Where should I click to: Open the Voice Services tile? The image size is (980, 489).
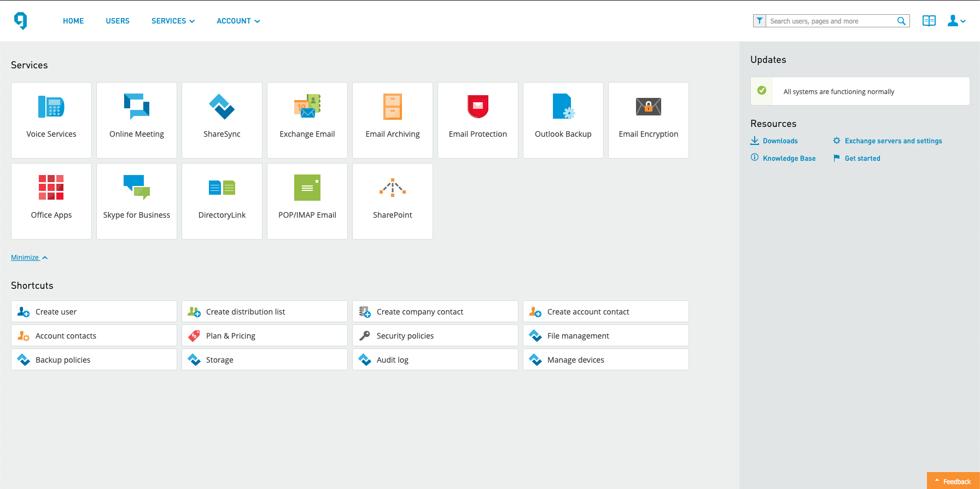point(51,120)
